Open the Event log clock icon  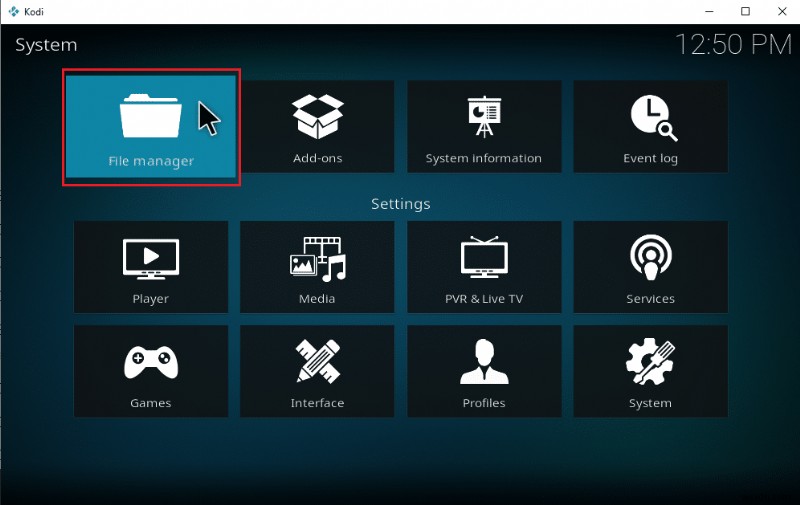coord(654,118)
